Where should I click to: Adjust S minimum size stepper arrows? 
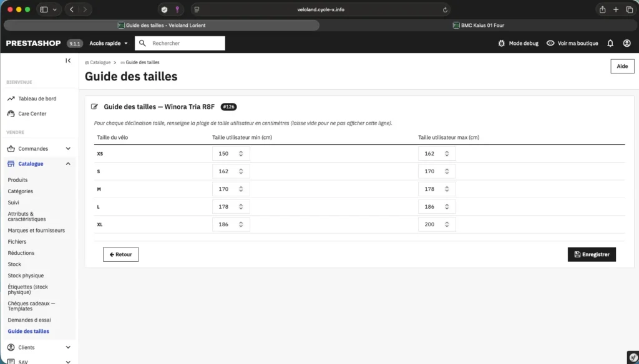[241, 171]
